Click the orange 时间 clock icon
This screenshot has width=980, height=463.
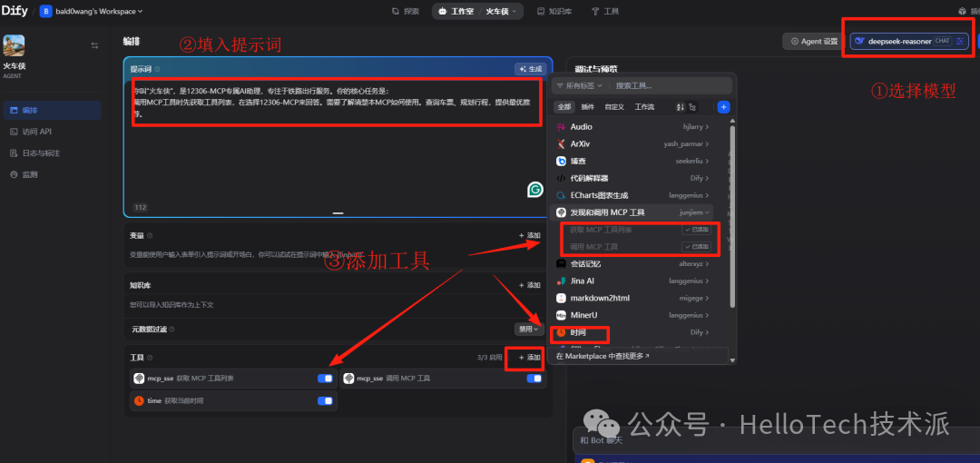[x=561, y=332]
